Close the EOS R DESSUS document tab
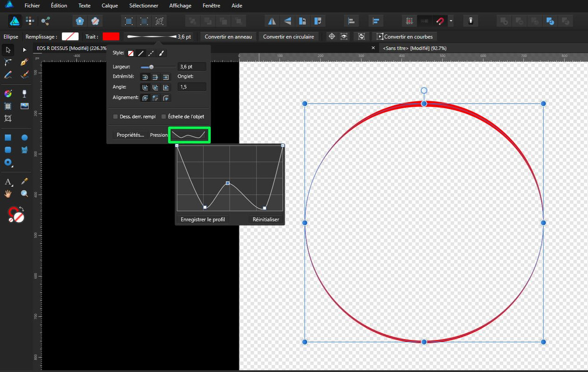This screenshot has width=588, height=372. click(x=373, y=48)
